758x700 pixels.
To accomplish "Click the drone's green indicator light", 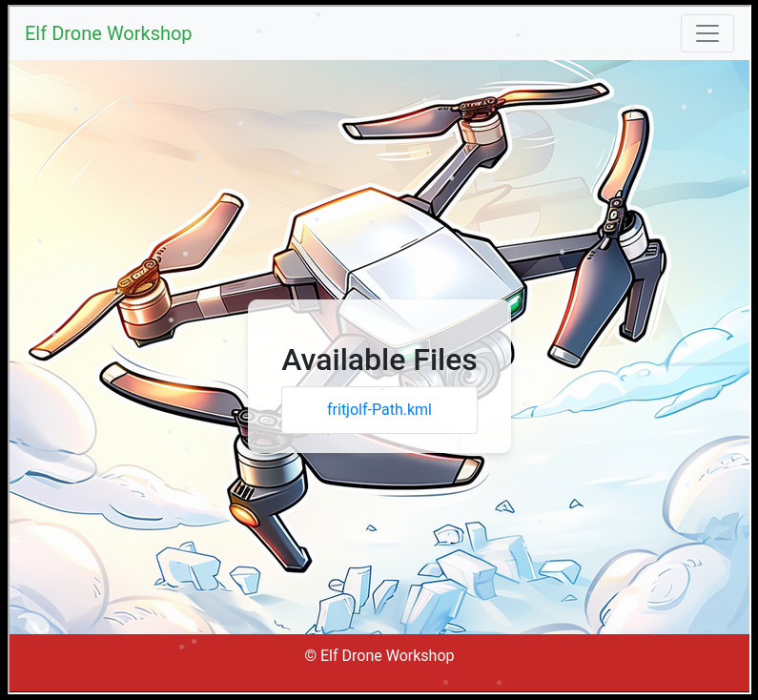I will 516,305.
